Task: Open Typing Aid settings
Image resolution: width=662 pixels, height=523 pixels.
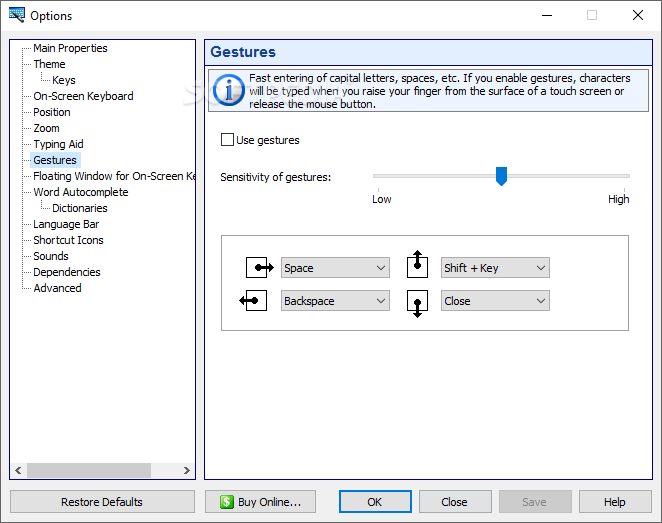Action: 58,144
